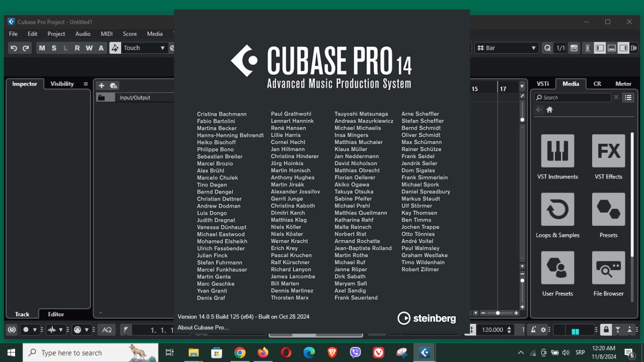Open the Project menu
The image size is (644, 362).
(56, 34)
